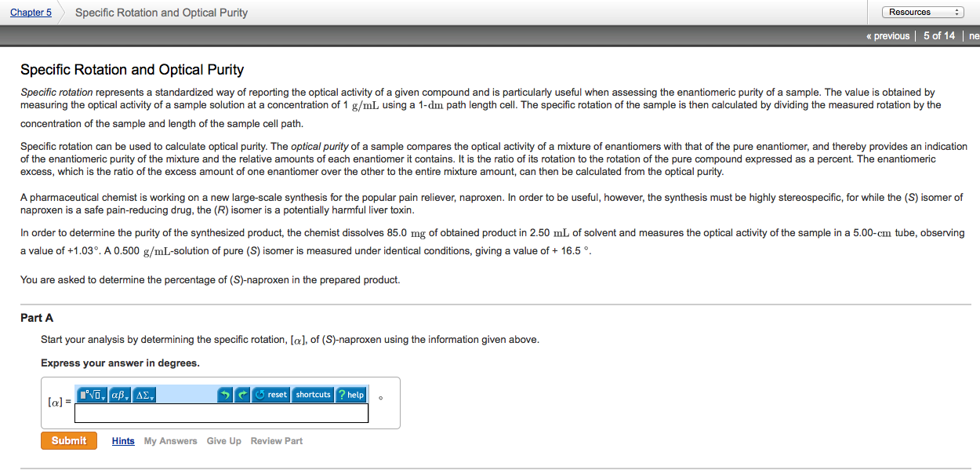Go to the next problem
980x474 pixels.
(974, 36)
